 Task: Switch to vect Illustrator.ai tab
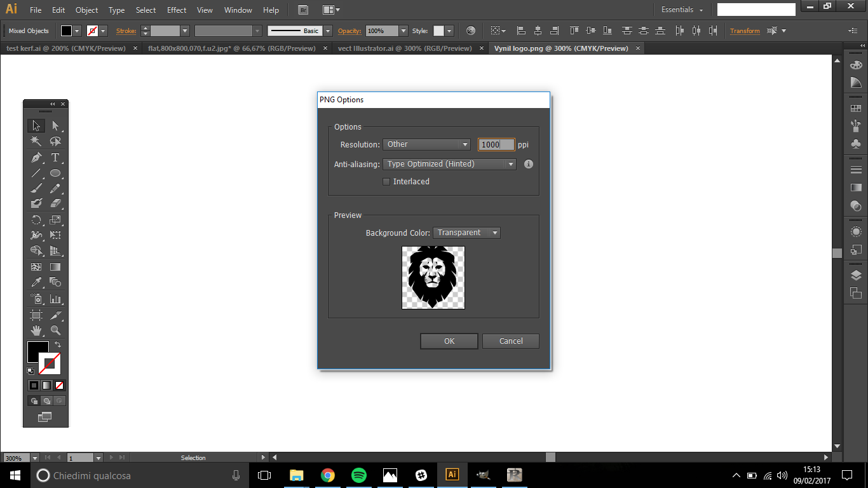pos(405,48)
